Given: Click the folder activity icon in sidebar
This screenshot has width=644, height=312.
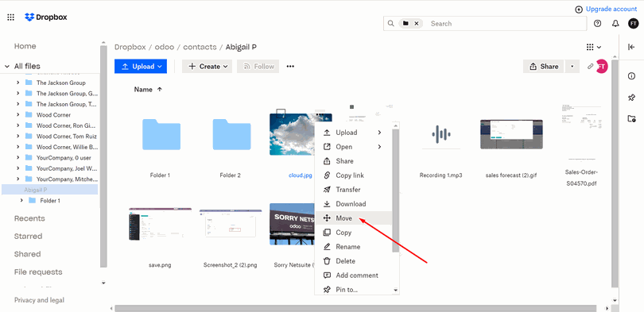Looking at the screenshot, I should [x=632, y=119].
